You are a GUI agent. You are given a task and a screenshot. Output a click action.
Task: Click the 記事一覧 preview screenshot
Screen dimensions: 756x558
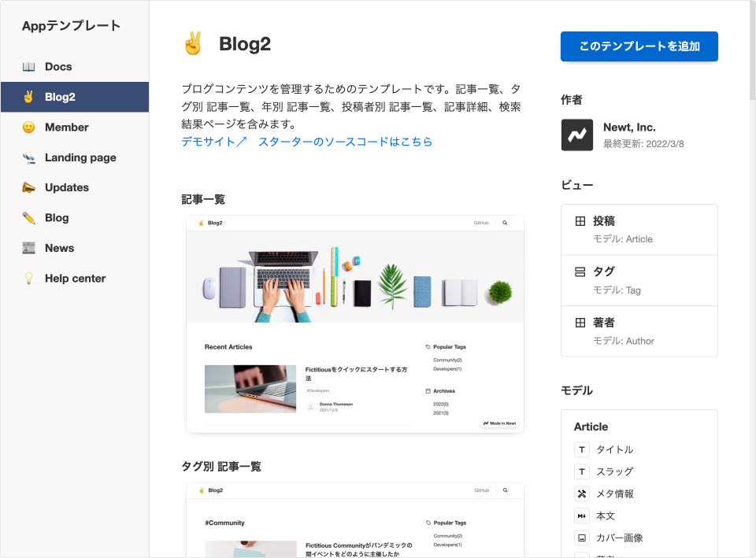tap(354, 323)
